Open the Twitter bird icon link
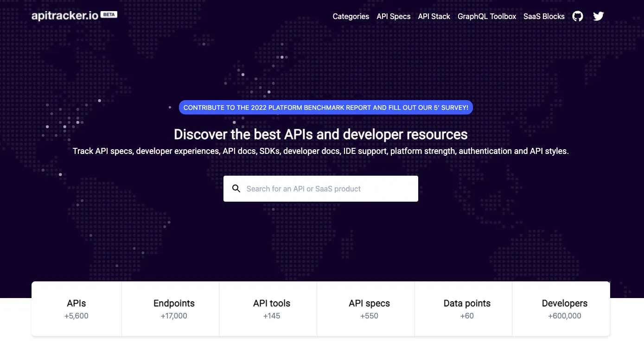This screenshot has height=356, width=644. [x=599, y=16]
